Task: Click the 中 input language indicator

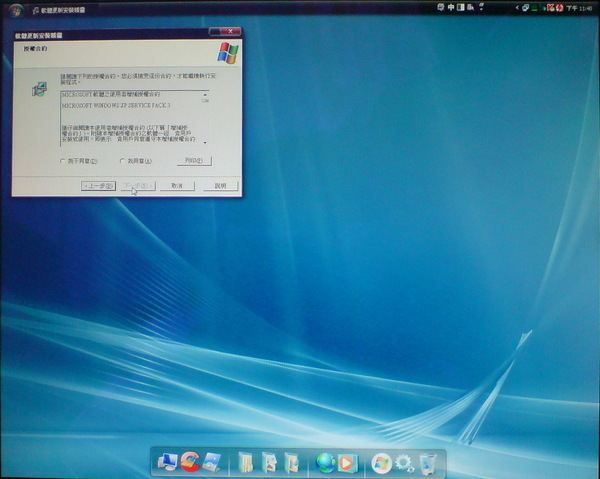Action: (451, 7)
